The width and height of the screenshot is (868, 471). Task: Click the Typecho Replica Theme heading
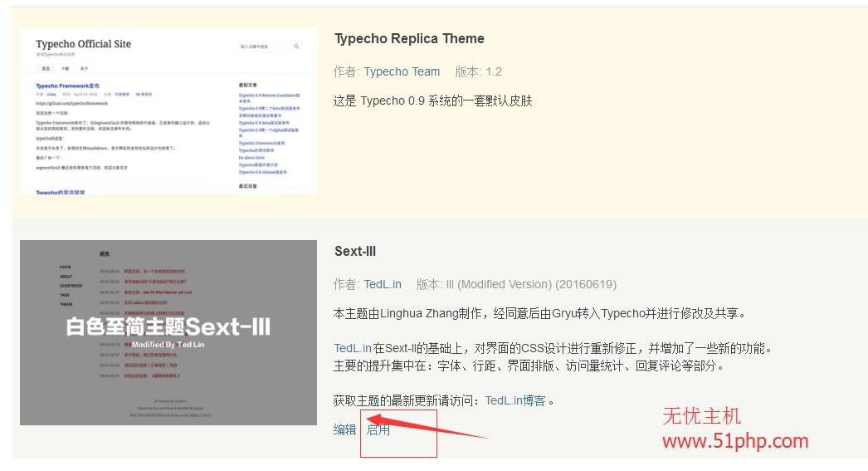pyautogui.click(x=409, y=38)
